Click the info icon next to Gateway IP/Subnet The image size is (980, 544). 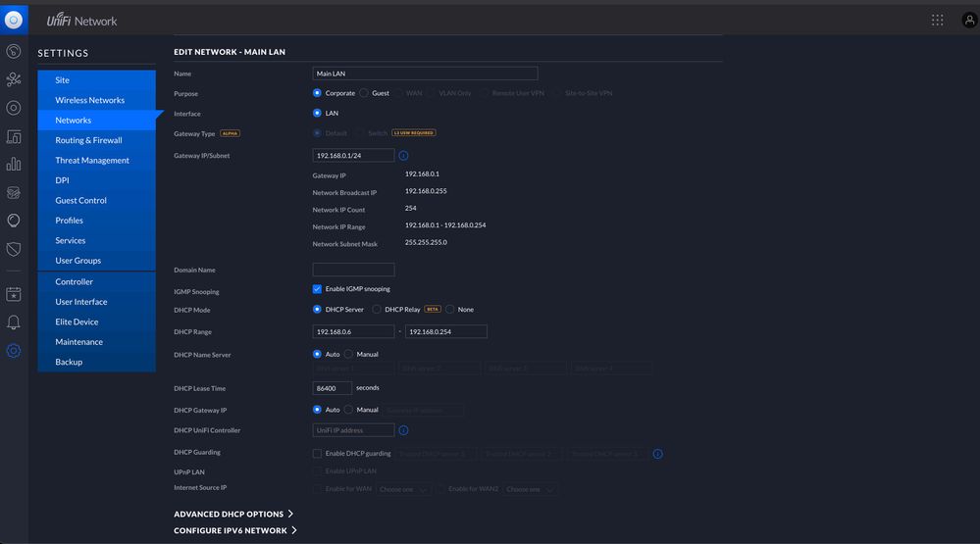403,155
